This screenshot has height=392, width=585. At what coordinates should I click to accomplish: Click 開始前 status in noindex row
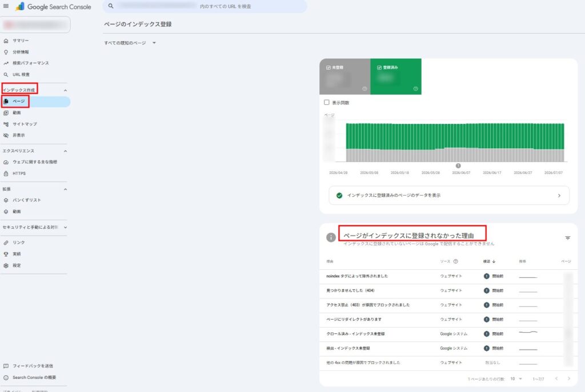(x=494, y=277)
